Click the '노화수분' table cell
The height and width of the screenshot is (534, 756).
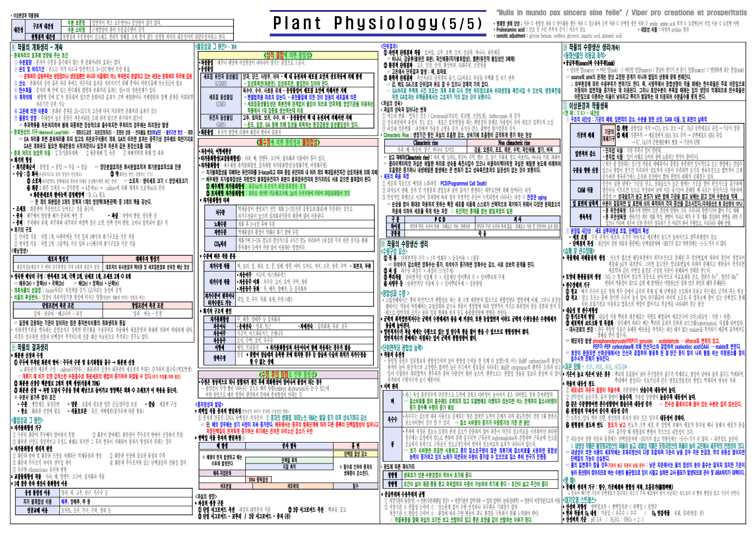(x=220, y=224)
